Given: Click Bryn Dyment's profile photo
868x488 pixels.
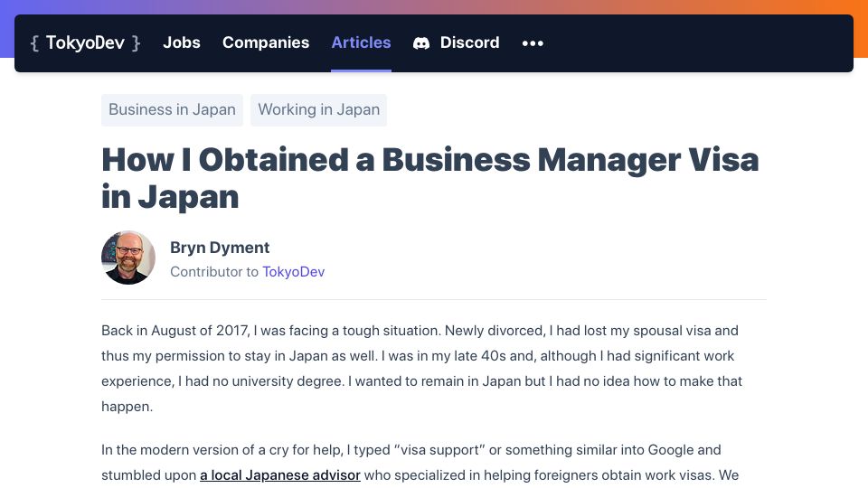Looking at the screenshot, I should pyautogui.click(x=128, y=258).
